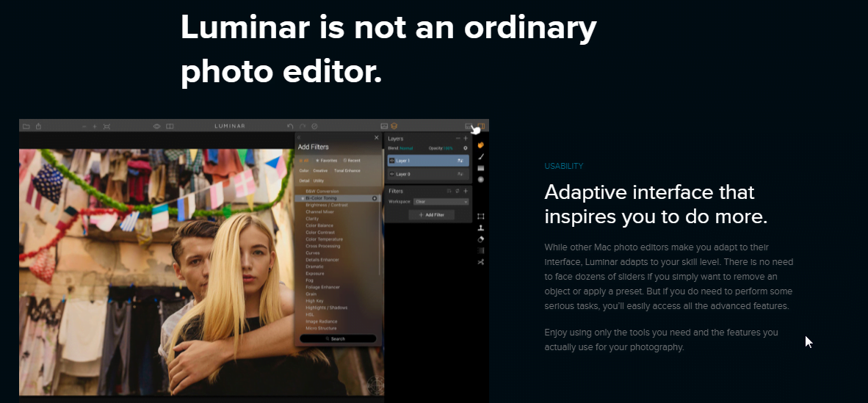Add a layer with Layers plus icon
868x403 pixels.
pos(466,139)
